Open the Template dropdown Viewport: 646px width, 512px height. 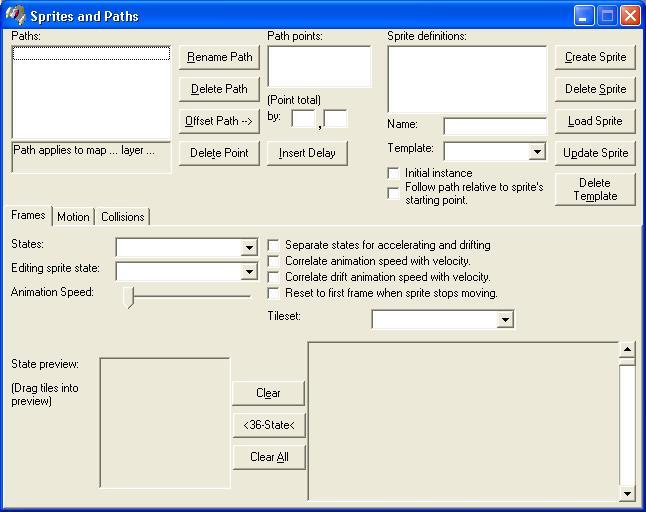tap(537, 152)
